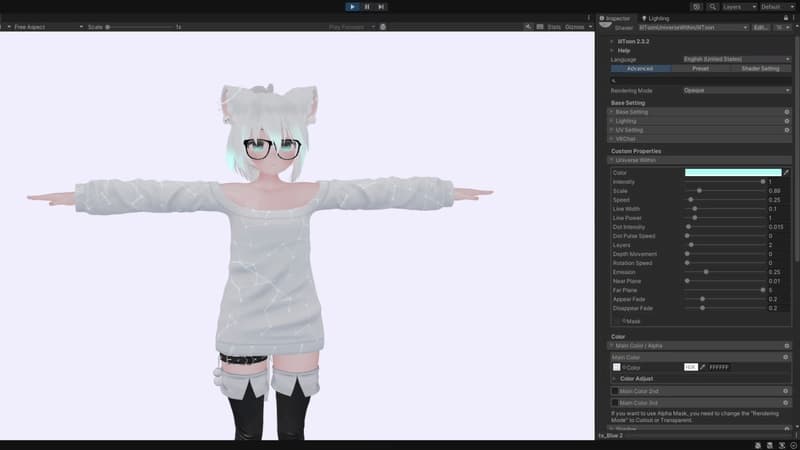The image size is (800, 450).
Task: Click the Inspector lock icon
Action: [x=783, y=18]
